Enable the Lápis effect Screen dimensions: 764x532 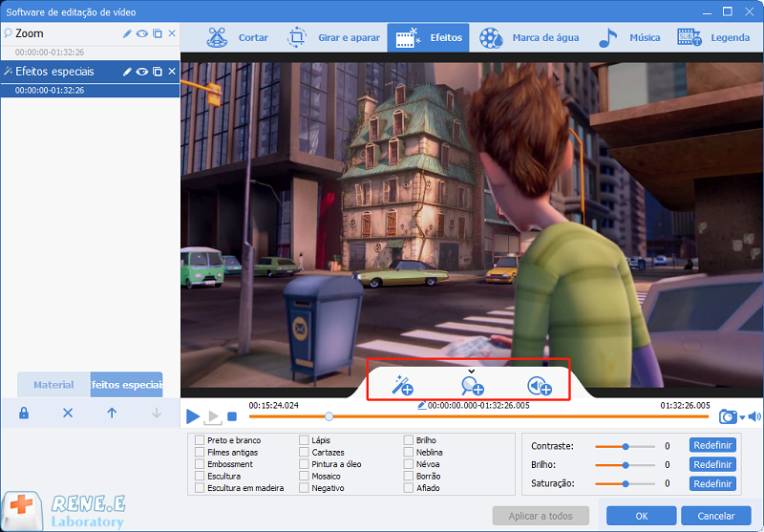[304, 440]
